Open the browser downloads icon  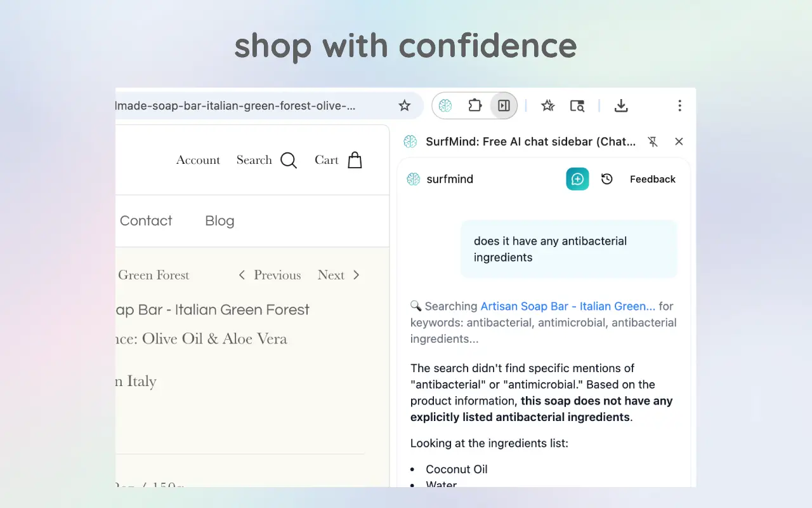[x=621, y=106]
